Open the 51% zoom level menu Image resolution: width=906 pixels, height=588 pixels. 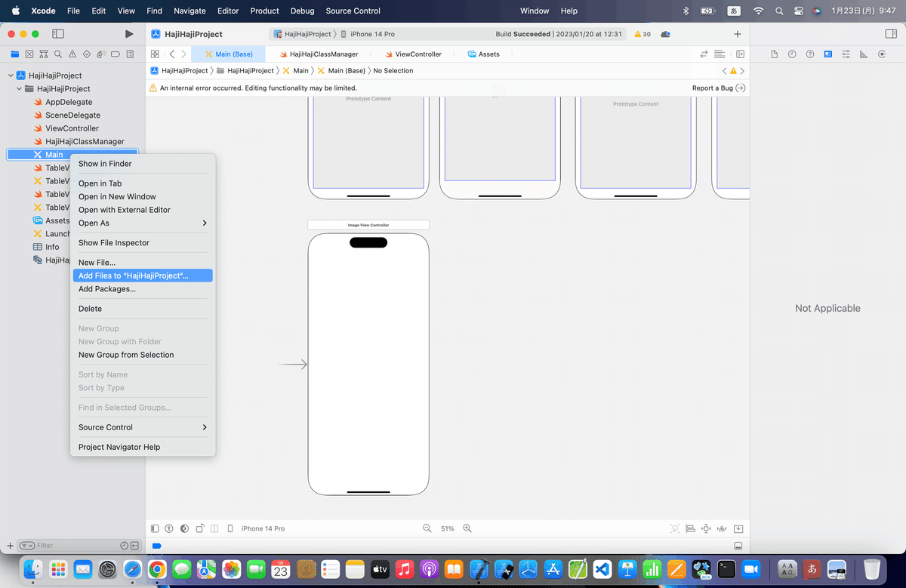(447, 528)
